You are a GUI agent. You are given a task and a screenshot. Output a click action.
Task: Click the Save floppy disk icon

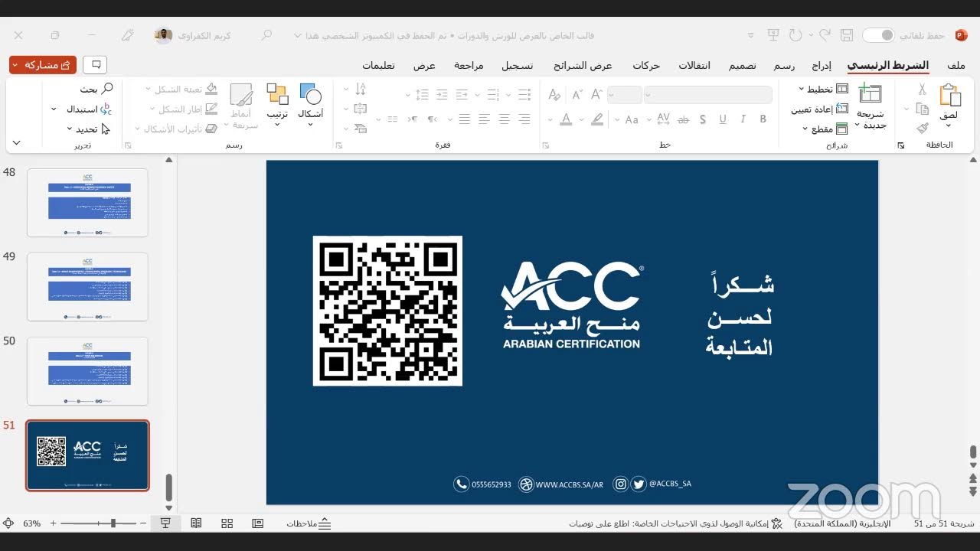(847, 35)
